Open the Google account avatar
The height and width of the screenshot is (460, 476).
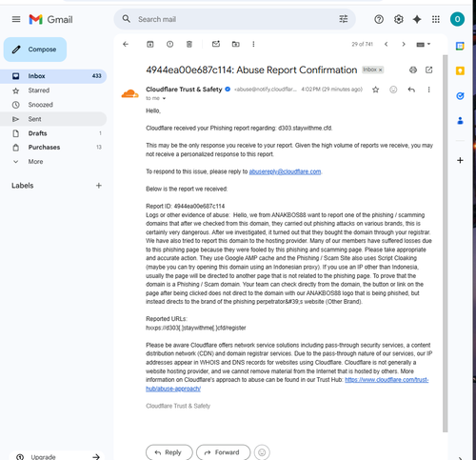pyautogui.click(x=457, y=19)
